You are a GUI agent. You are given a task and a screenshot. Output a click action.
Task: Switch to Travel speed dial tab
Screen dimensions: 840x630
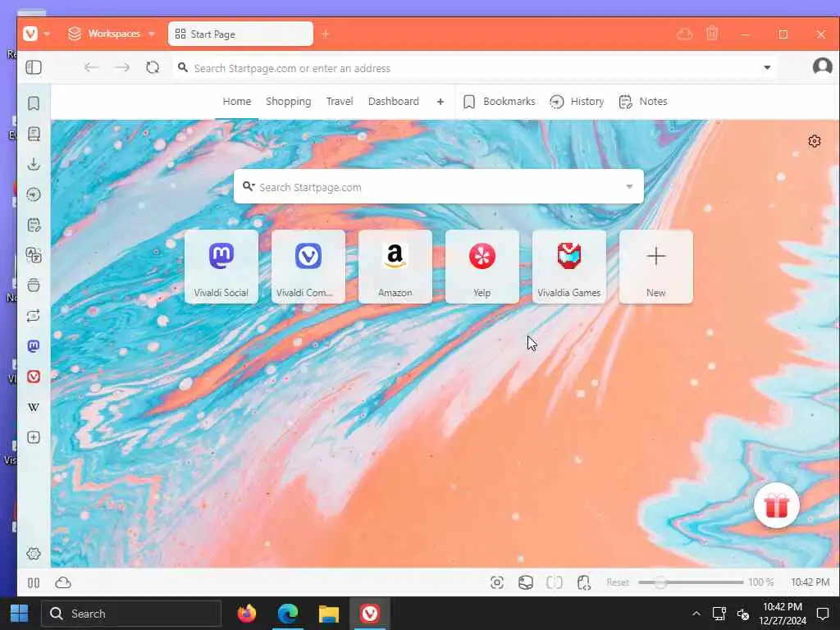pyautogui.click(x=340, y=101)
